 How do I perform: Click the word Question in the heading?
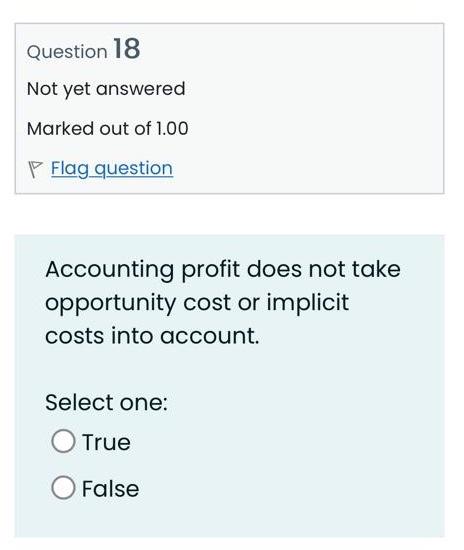coord(67,52)
